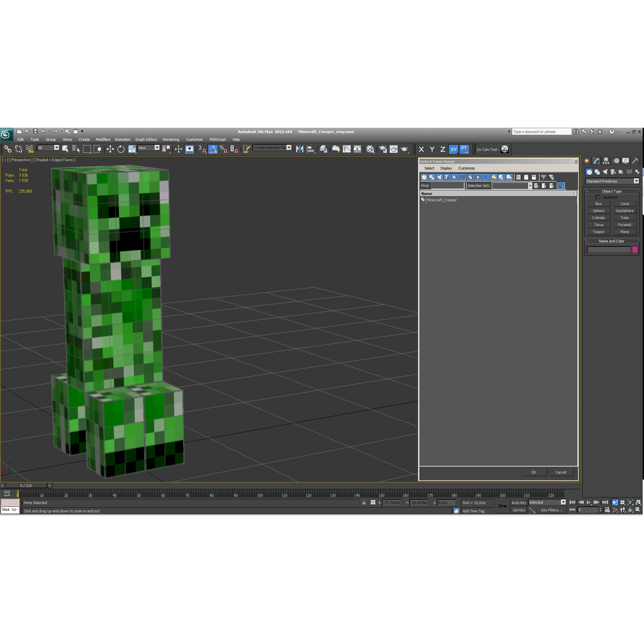644x644 pixels.
Task: Open the Customize menu in menu bar
Action: [x=194, y=139]
